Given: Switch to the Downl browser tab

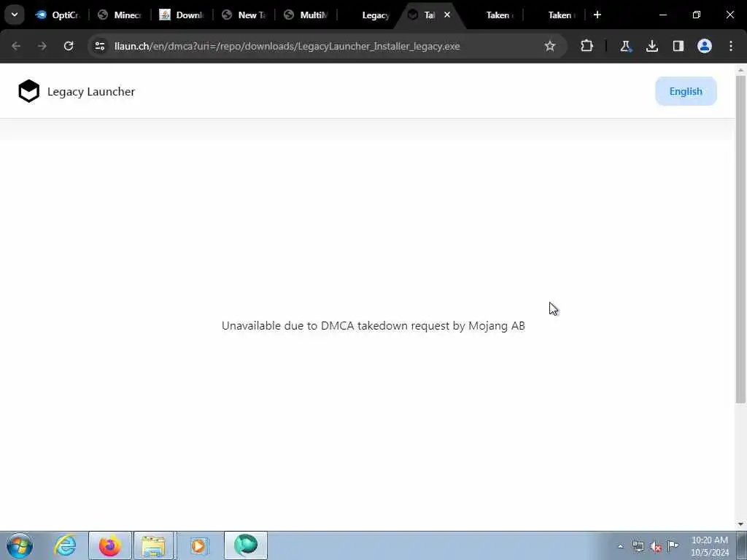Looking at the screenshot, I should (x=182, y=15).
